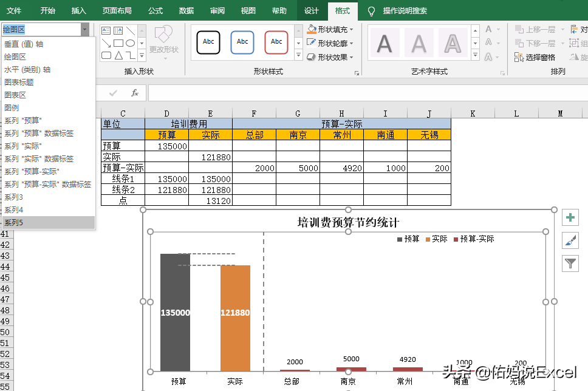This screenshot has height=391, width=588.
Task: Apply the dark gray WordArt A style
Action: pos(385,44)
